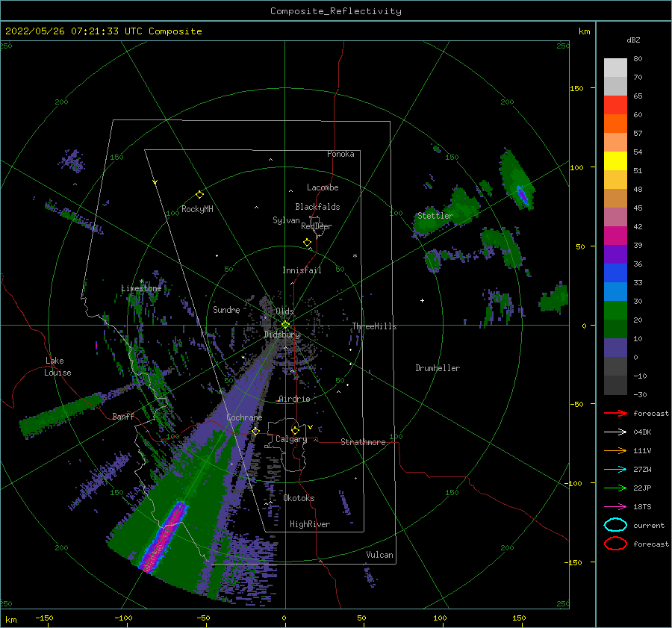Click the green 22JP arrow icon
The width and height of the screenshot is (672, 628).
tap(615, 488)
